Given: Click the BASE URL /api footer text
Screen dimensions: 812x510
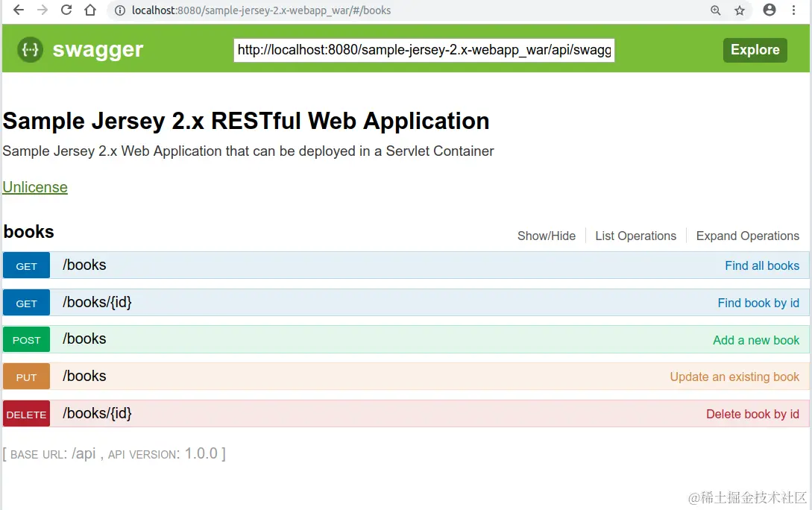Looking at the screenshot, I should (54, 454).
